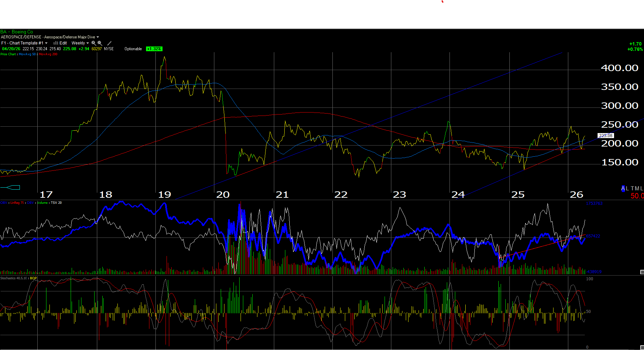This screenshot has width=644, height=350.
Task: Click the bar chart icon beside Edit
Action: (56, 43)
